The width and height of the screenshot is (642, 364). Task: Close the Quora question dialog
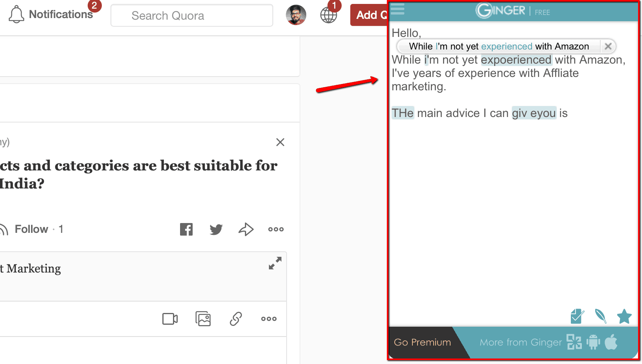click(x=280, y=142)
